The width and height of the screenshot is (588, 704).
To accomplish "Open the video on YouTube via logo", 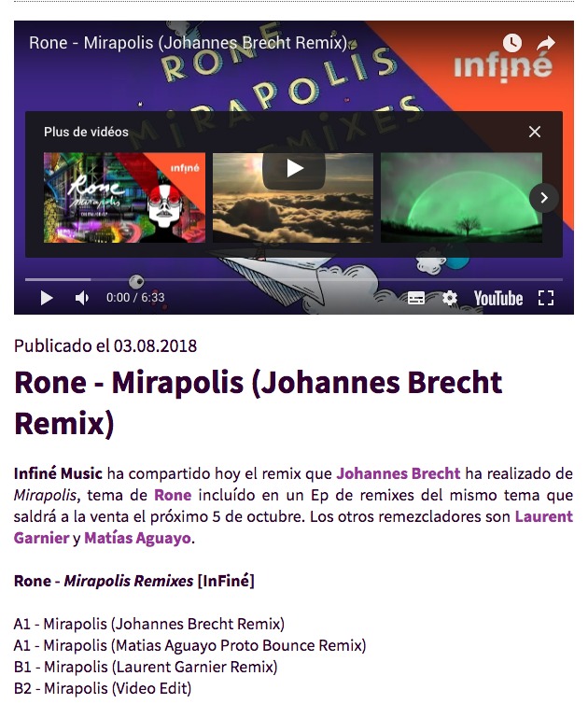I will [x=498, y=298].
